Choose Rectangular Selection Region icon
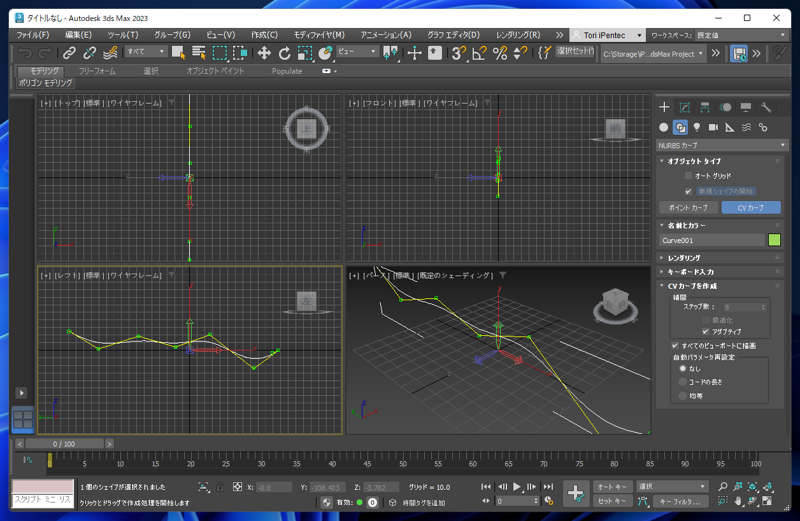Screen dimensions: 800x521 click(220, 53)
